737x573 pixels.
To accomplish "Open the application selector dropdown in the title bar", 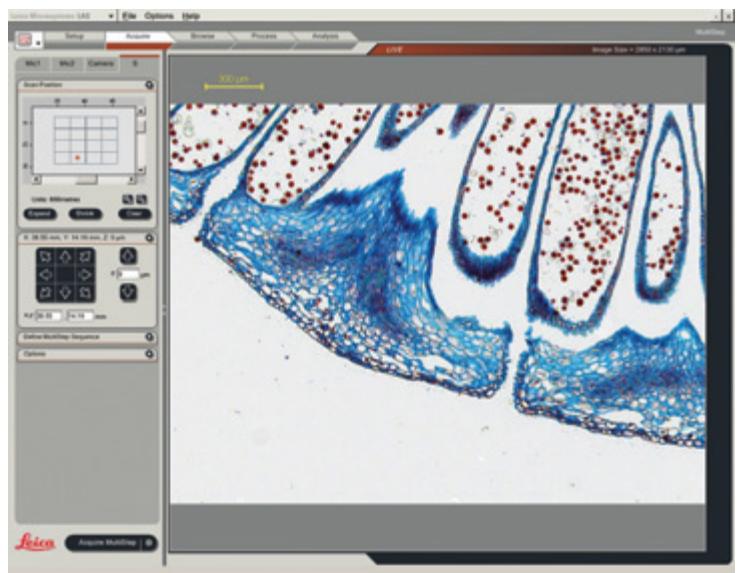I will tap(111, 16).
